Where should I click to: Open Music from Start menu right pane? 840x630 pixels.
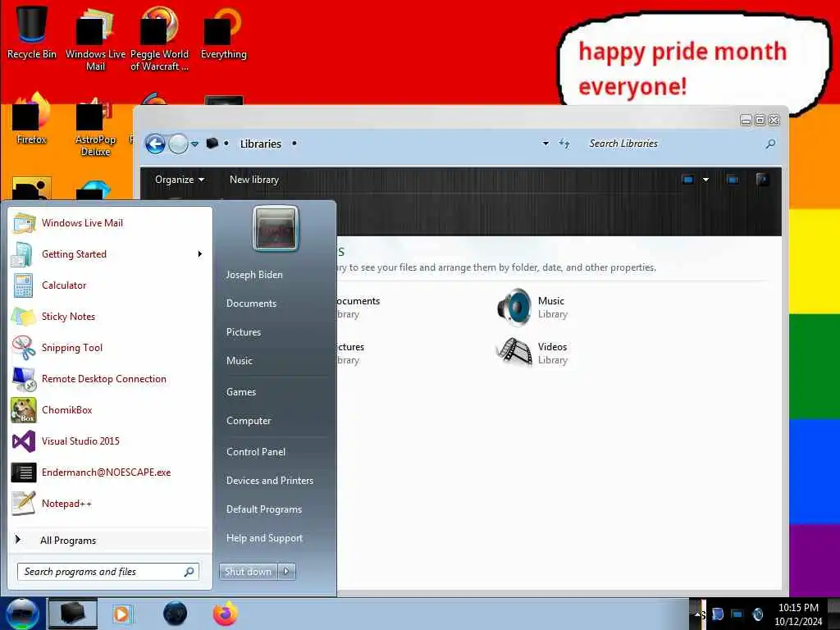click(239, 361)
